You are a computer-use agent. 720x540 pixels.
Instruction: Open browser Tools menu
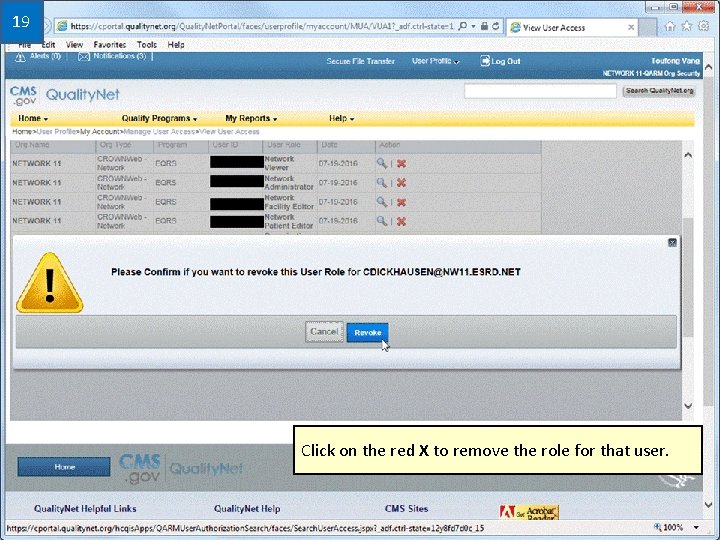pyautogui.click(x=147, y=45)
